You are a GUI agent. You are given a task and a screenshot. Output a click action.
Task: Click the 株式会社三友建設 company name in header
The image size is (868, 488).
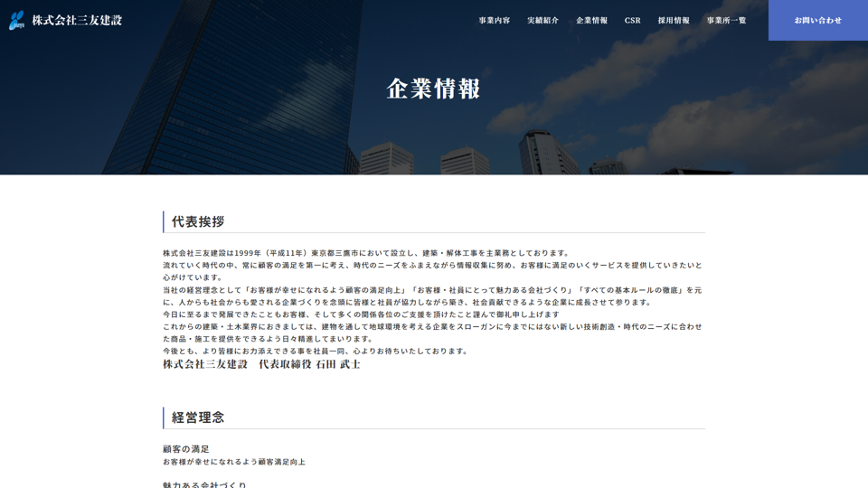[77, 20]
